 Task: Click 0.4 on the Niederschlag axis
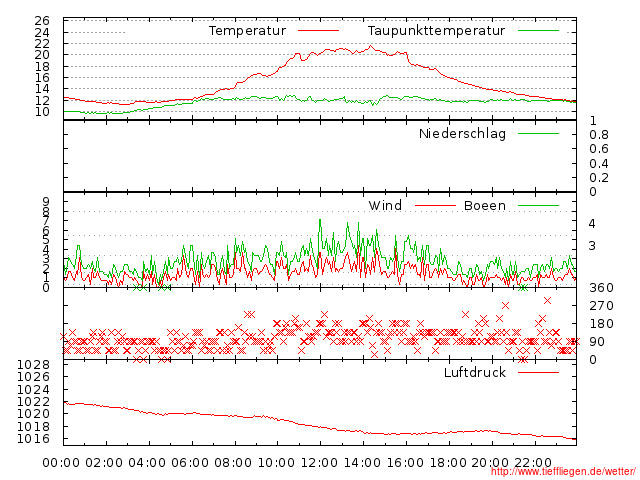pos(599,164)
